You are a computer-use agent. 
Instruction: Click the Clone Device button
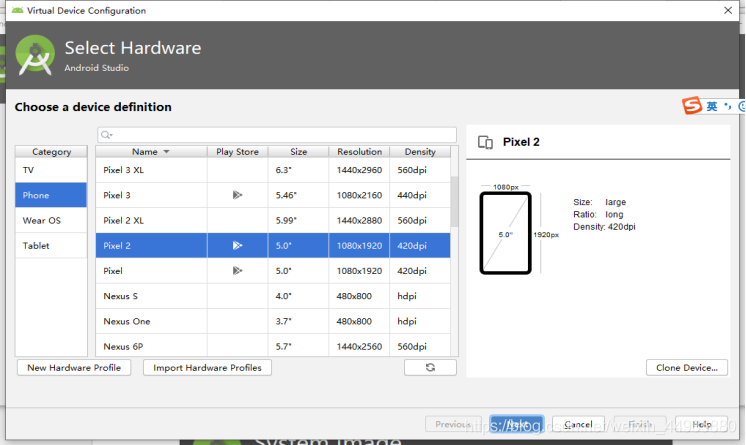687,367
